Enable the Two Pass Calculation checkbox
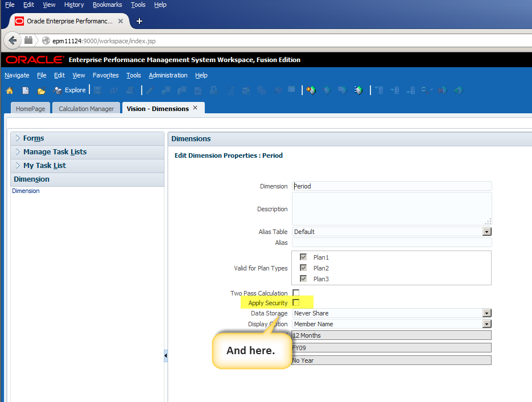Viewport: 532px width, 402px height. tap(296, 292)
